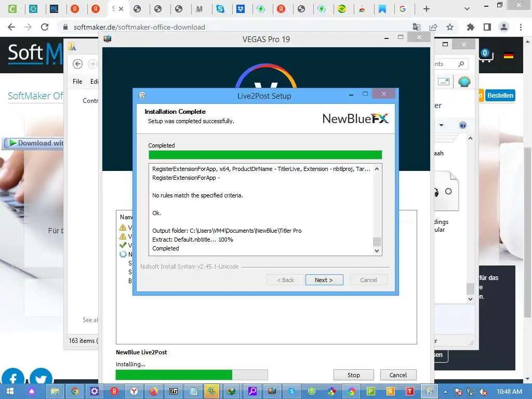Switch to the Google browser tab
This screenshot has height=399, width=532.
(x=403, y=9)
